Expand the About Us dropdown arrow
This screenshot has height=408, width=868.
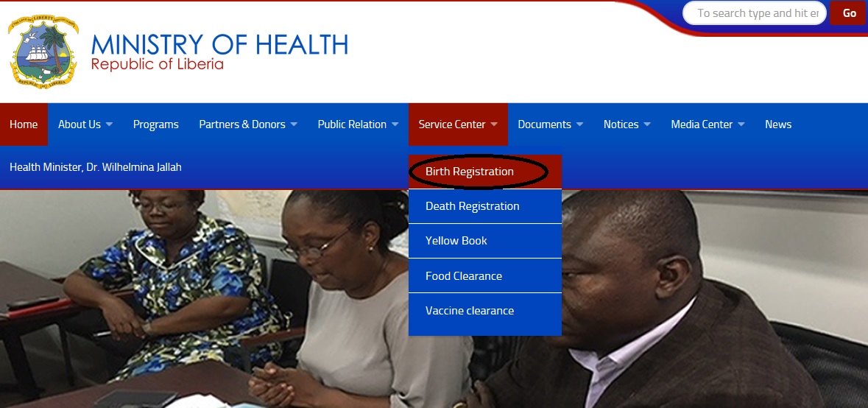[109, 124]
